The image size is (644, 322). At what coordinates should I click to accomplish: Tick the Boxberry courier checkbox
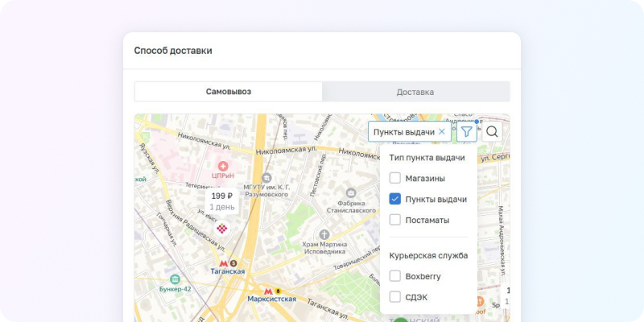pos(394,276)
